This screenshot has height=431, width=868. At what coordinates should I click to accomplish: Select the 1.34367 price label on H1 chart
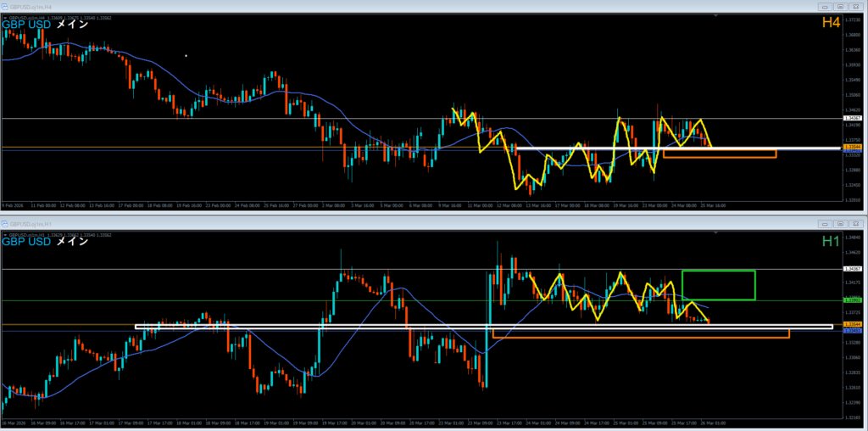click(854, 269)
